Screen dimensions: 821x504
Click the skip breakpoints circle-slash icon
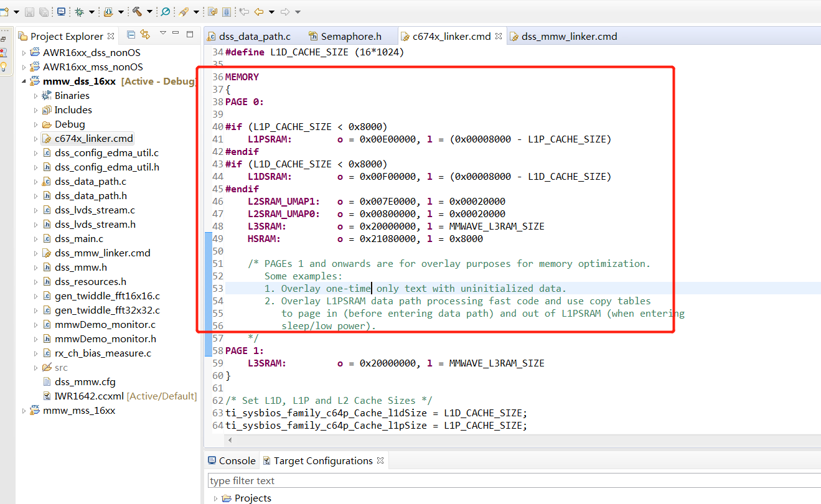[166, 11]
